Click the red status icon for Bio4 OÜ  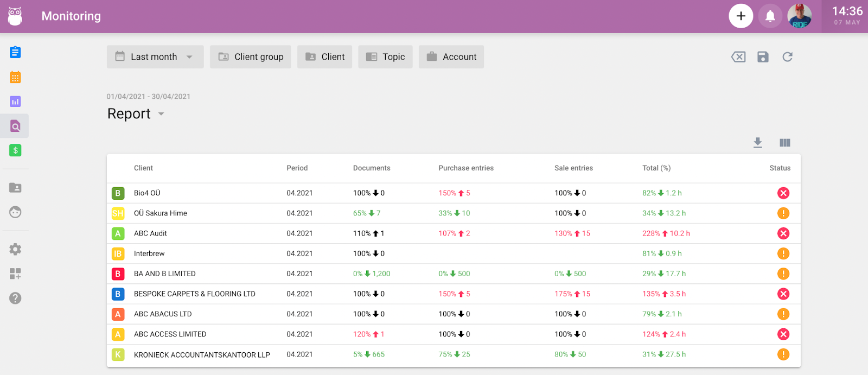click(783, 193)
